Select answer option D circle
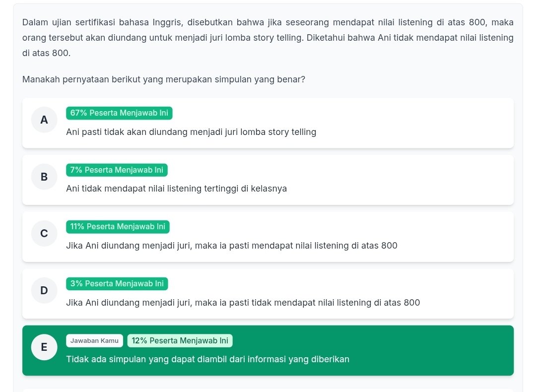 coord(44,290)
